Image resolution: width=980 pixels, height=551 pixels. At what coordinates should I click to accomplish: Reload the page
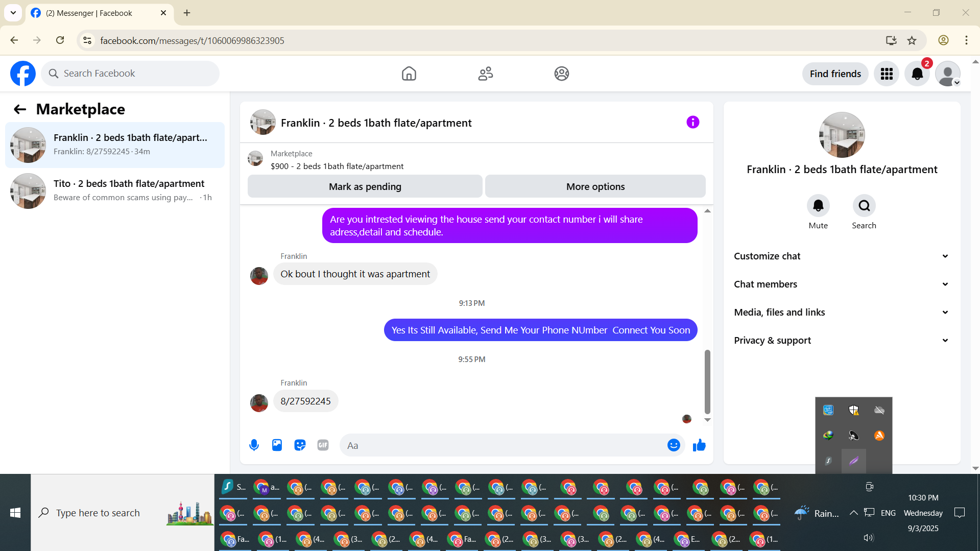click(x=60, y=40)
